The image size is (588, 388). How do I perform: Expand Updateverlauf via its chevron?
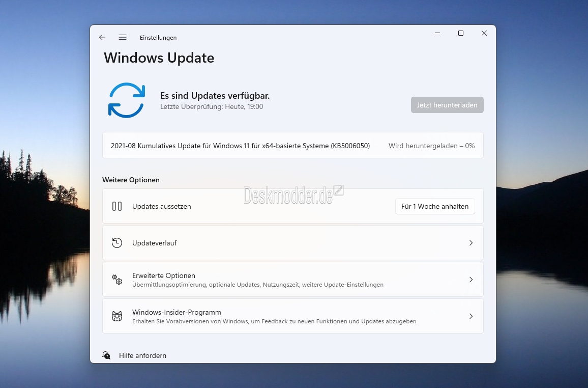[x=471, y=243]
